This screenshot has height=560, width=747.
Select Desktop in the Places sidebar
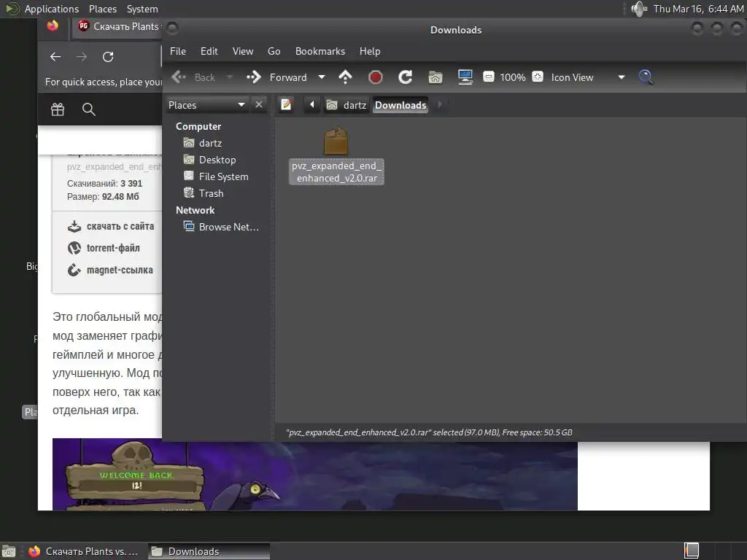[x=219, y=160]
